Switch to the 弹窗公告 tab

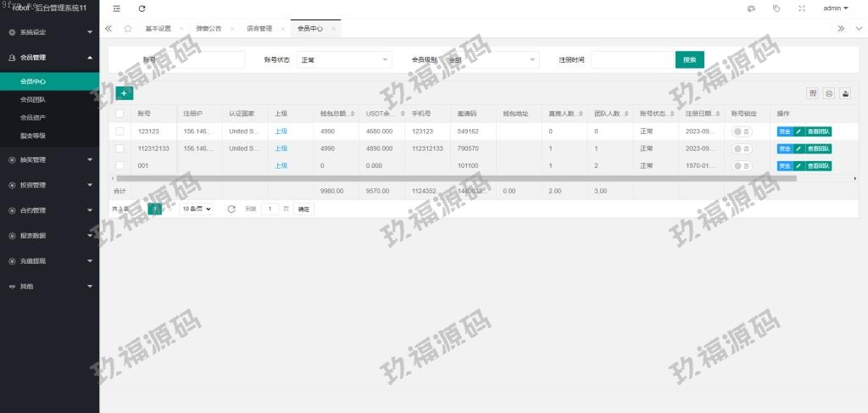[209, 29]
